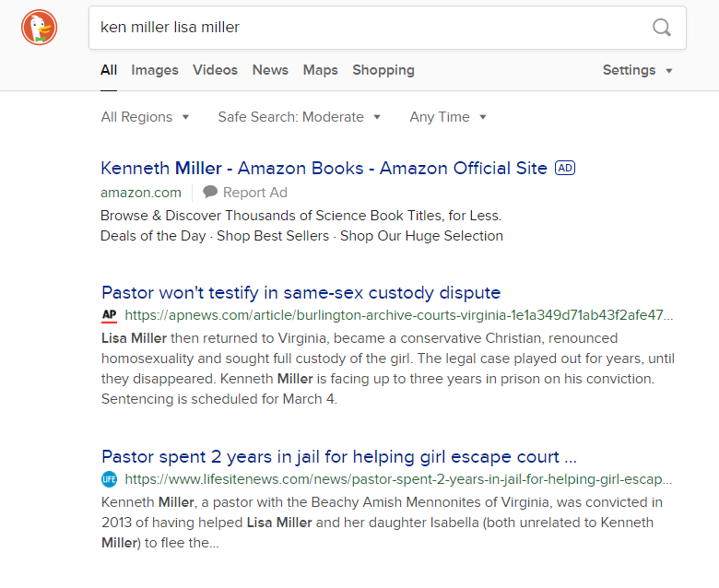This screenshot has height=588, width=719.
Task: Click the DuckDuckGo logo
Action: click(x=39, y=28)
